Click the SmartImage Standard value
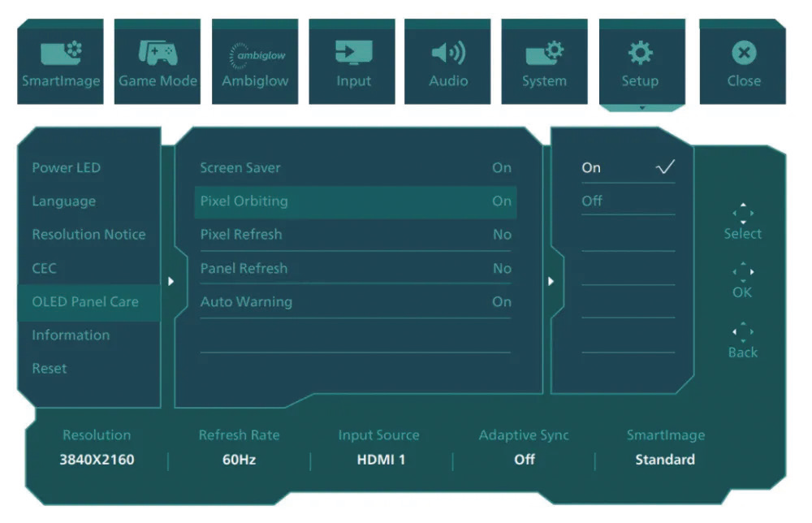The image size is (812, 523). coord(665,460)
